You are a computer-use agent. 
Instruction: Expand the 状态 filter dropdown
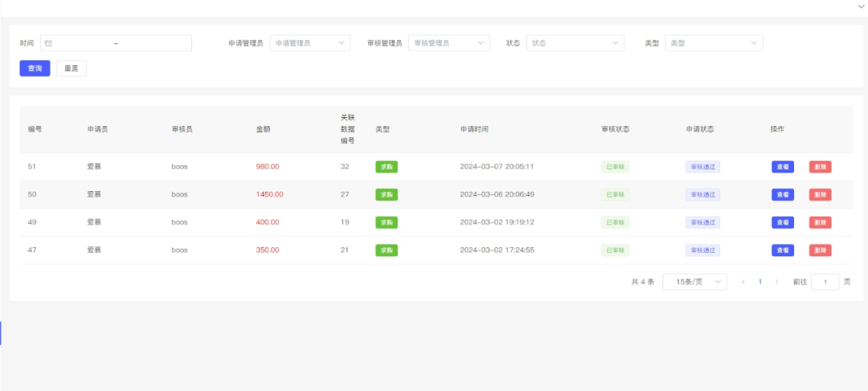tap(575, 43)
